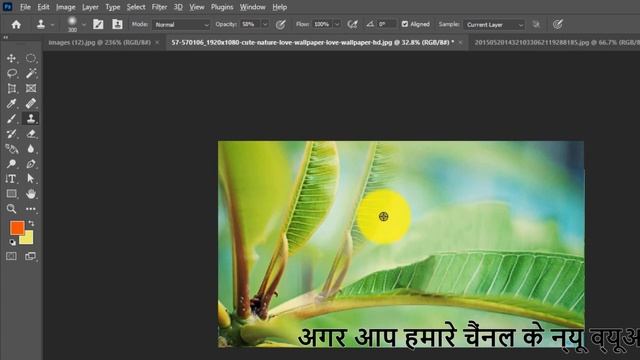Open the brush preset picker
This screenshot has width=640, height=360.
(x=84, y=25)
